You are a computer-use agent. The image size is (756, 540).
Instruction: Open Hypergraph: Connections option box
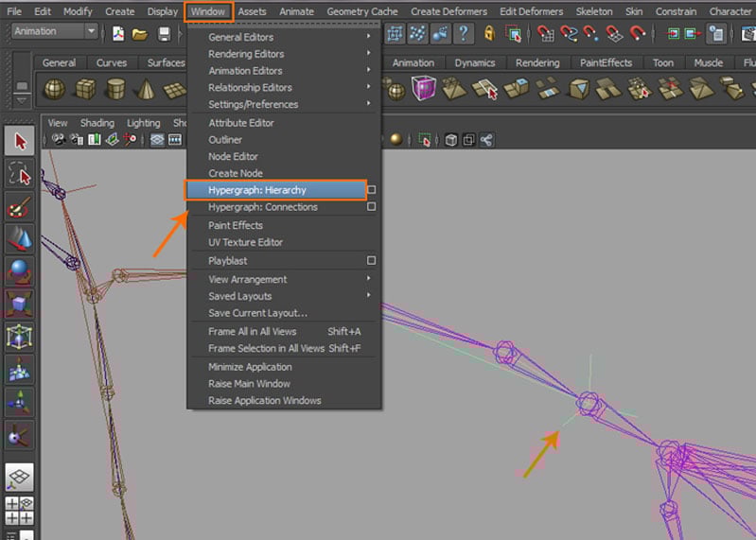pos(372,207)
